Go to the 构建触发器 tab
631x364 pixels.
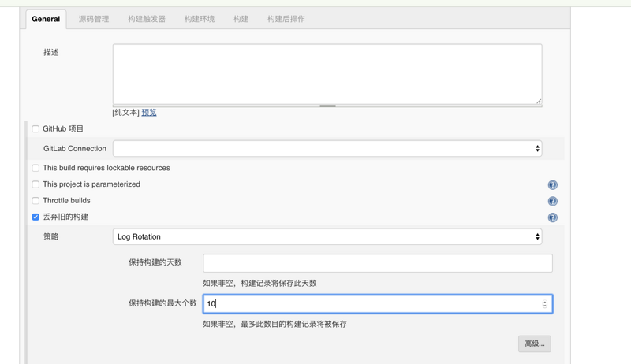147,19
